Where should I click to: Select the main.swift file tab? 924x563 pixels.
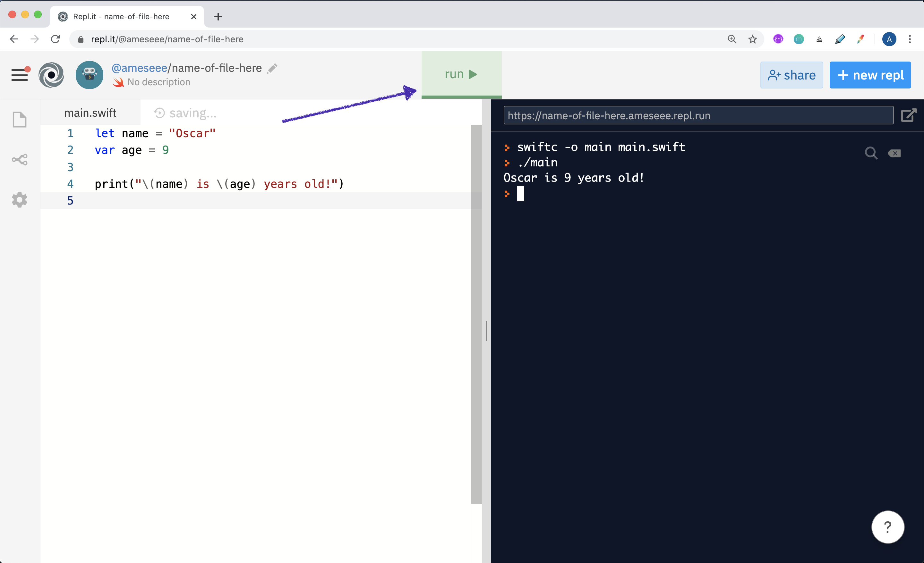point(90,113)
